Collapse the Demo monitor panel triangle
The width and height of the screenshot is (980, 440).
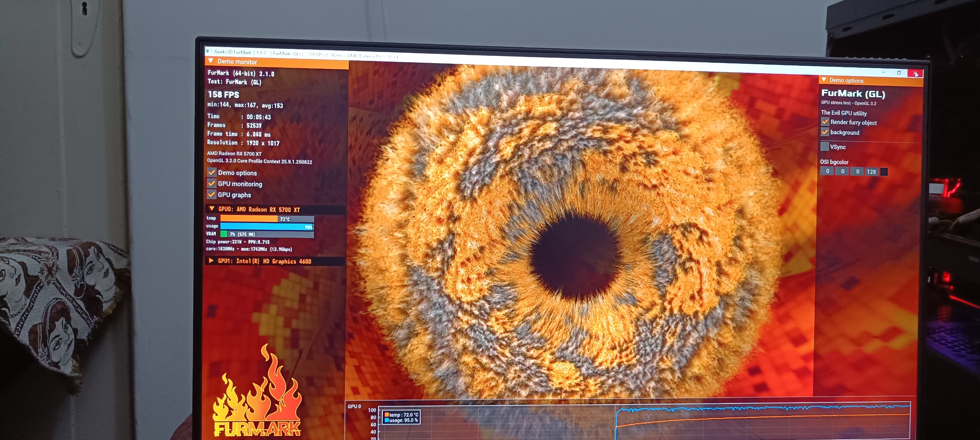211,61
